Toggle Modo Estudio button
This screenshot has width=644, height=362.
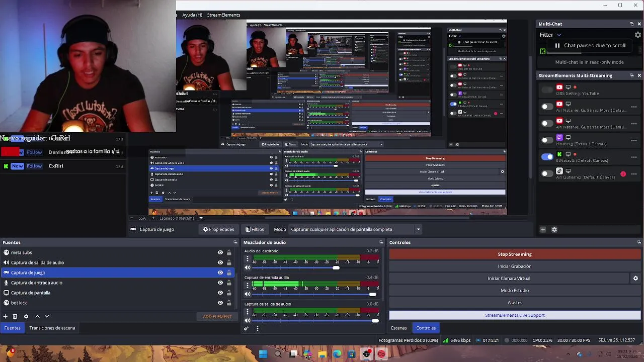[x=515, y=291]
